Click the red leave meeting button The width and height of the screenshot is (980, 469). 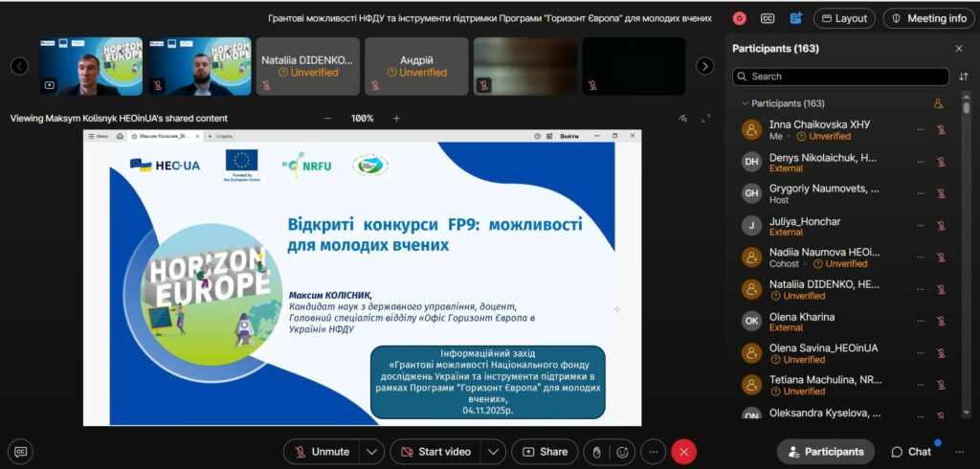(683, 452)
